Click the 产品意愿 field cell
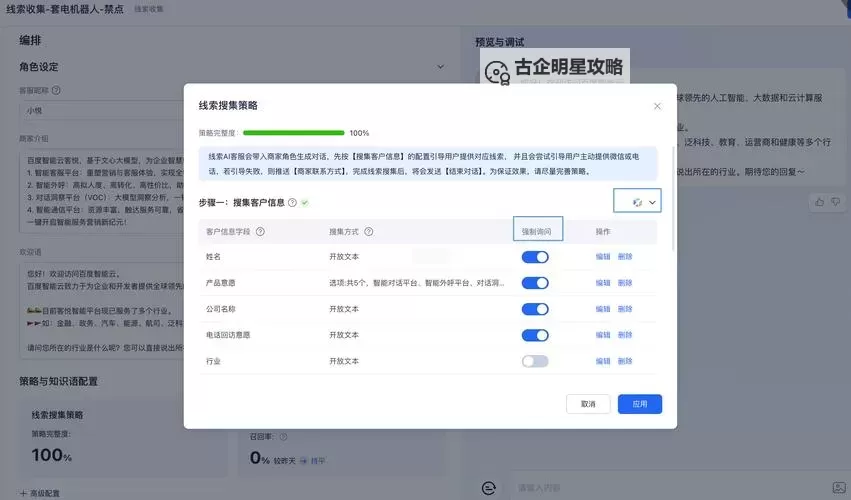Viewport: 851px width, 500px height. pos(220,283)
